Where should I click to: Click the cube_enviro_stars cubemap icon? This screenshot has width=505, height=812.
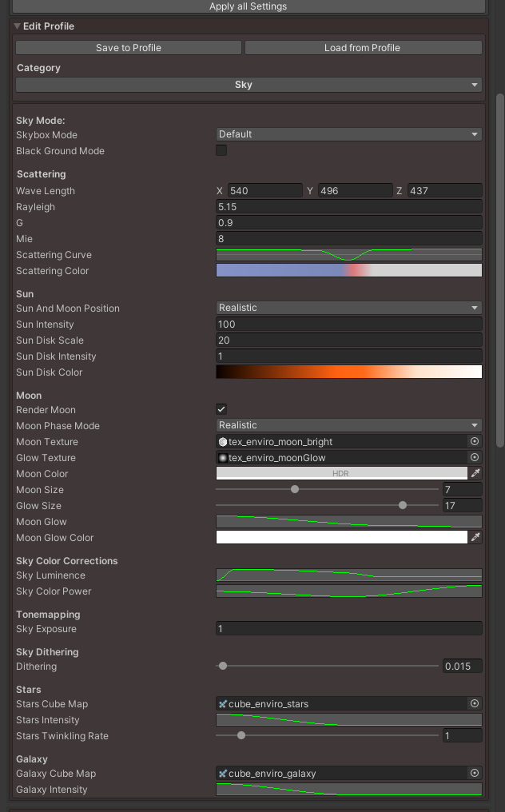(223, 704)
